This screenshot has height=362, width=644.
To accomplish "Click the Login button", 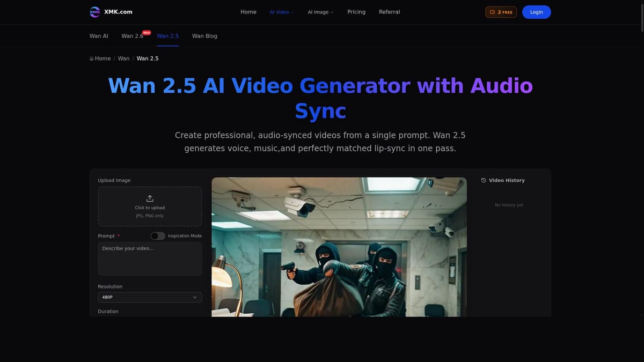I will pyautogui.click(x=536, y=11).
